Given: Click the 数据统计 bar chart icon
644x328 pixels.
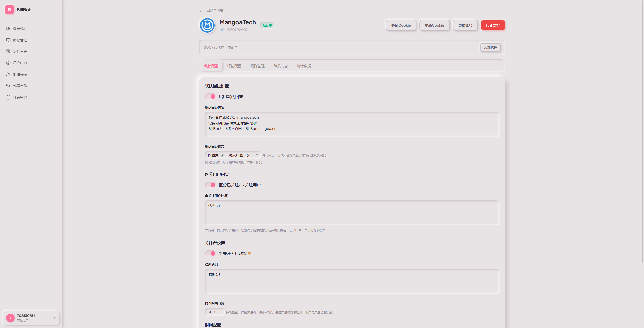Looking at the screenshot, I should pos(8,28).
